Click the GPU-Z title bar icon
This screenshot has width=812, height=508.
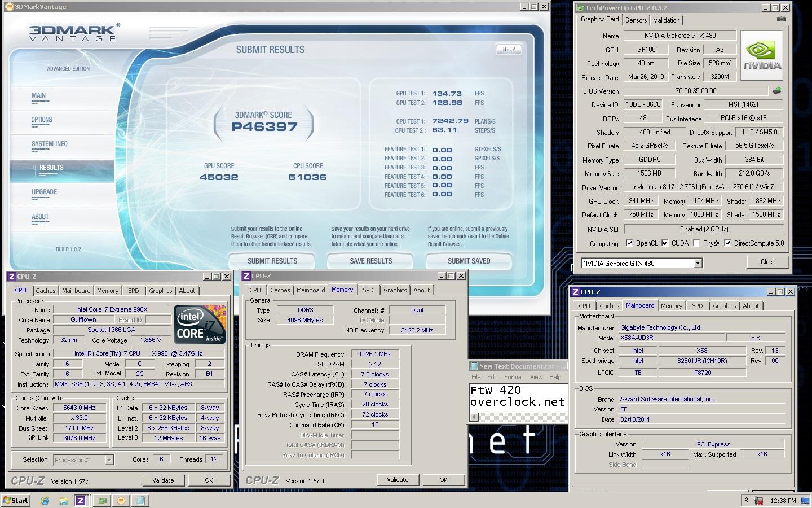[580, 8]
